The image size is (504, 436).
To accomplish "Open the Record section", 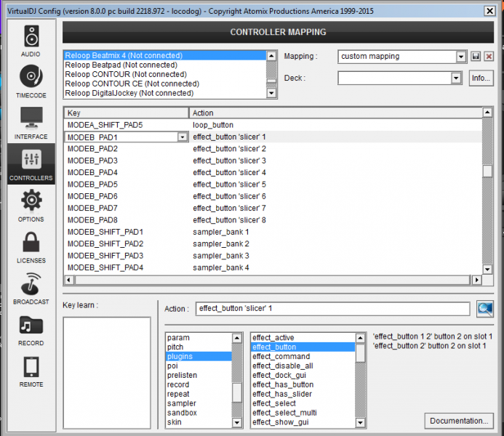I will point(31,331).
